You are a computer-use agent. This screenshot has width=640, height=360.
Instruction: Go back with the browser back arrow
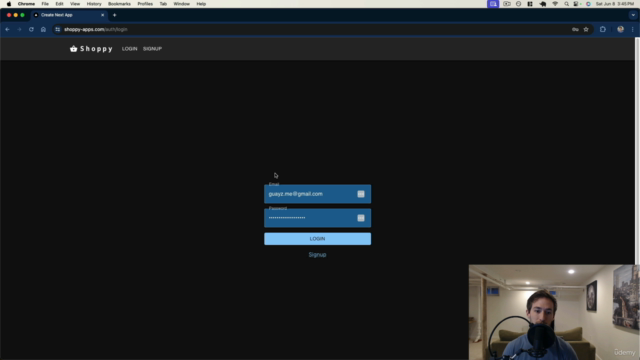7,29
